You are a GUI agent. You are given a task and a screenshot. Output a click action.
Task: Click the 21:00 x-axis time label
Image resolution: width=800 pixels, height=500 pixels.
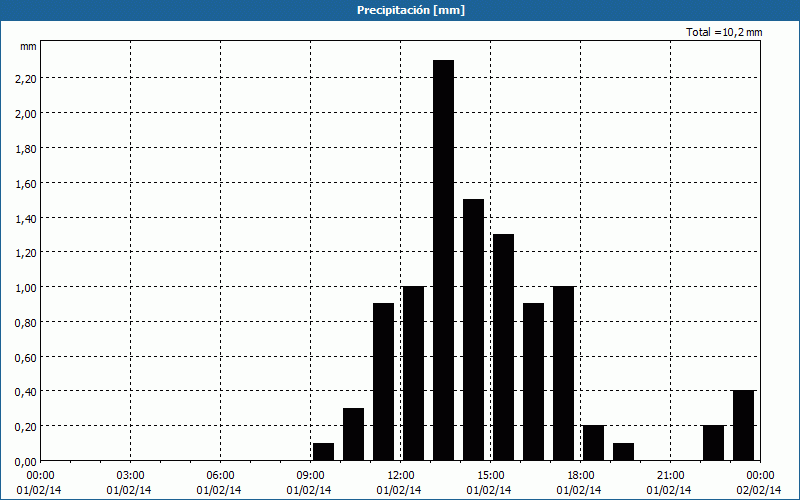[670, 476]
